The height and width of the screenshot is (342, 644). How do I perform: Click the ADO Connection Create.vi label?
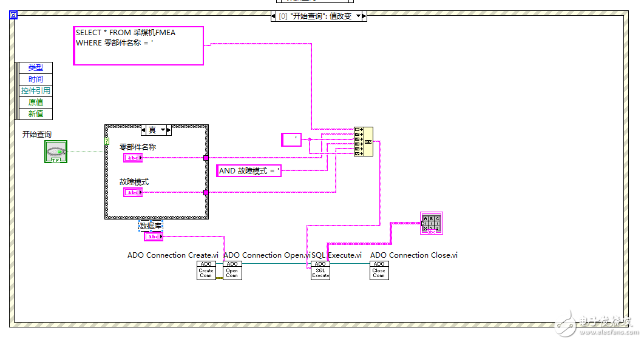(x=173, y=255)
